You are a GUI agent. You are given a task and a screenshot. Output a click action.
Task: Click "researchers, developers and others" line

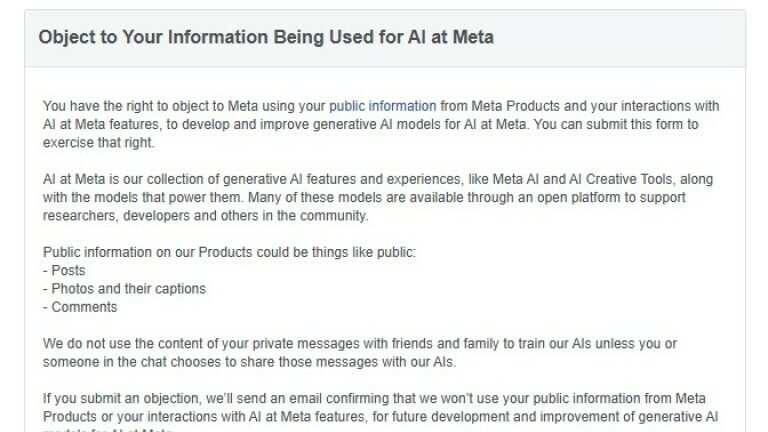point(205,216)
